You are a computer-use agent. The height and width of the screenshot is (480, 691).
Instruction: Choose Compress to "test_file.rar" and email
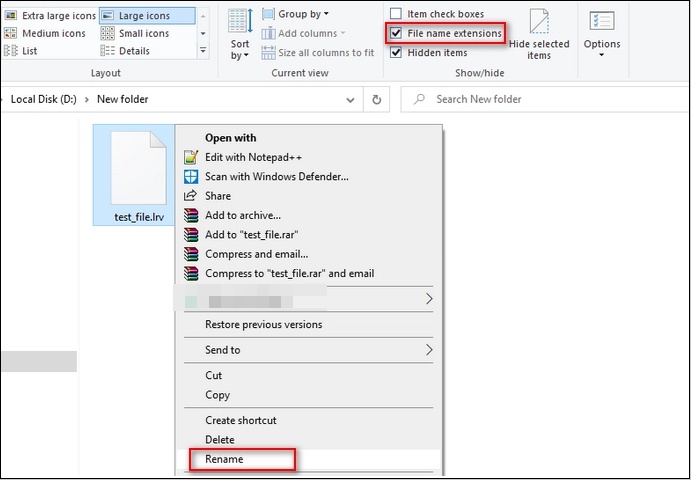click(308, 274)
